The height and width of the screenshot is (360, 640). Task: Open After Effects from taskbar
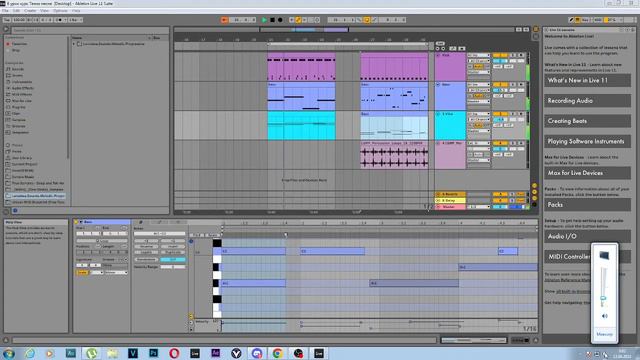click(216, 353)
